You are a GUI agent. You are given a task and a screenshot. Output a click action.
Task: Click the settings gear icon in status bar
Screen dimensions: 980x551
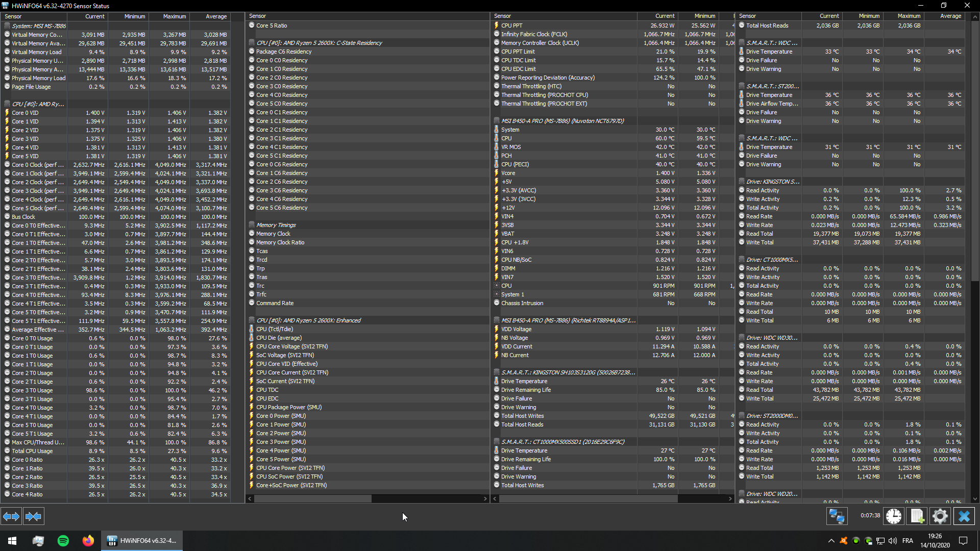(x=940, y=516)
